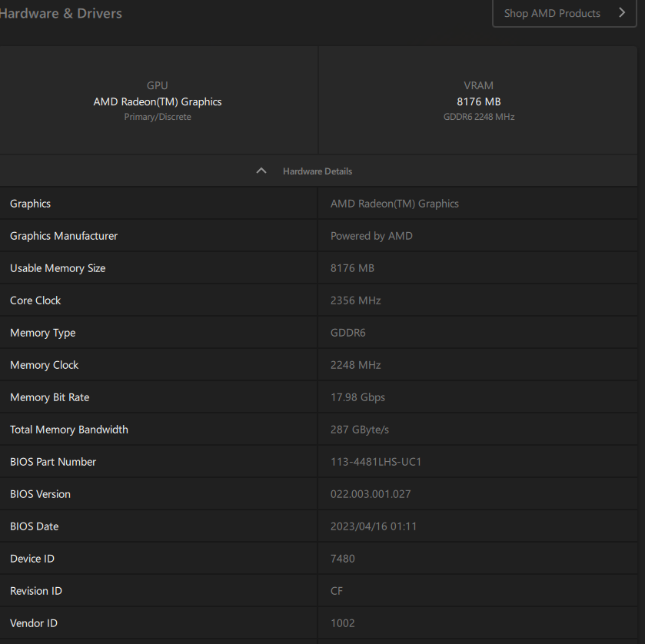Select the 17.98 Gbps value
The image size is (645, 644).
358,397
